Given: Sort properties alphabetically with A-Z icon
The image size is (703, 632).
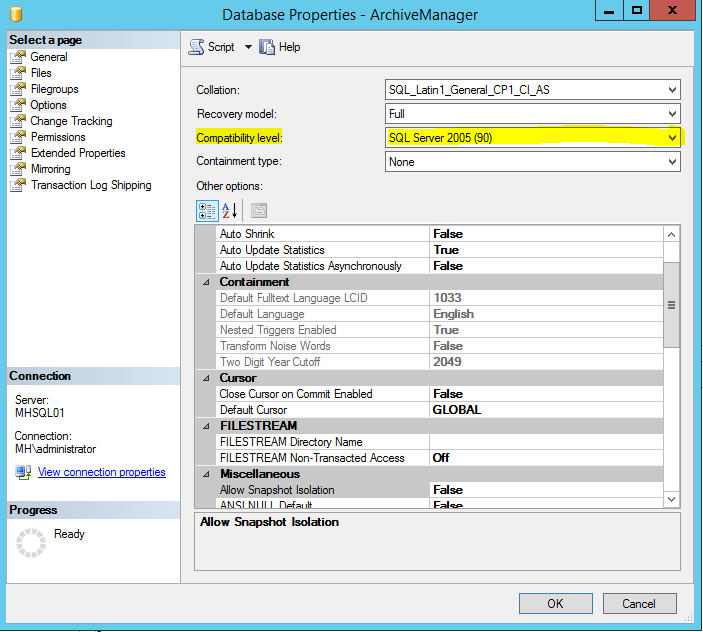Looking at the screenshot, I should [x=230, y=210].
